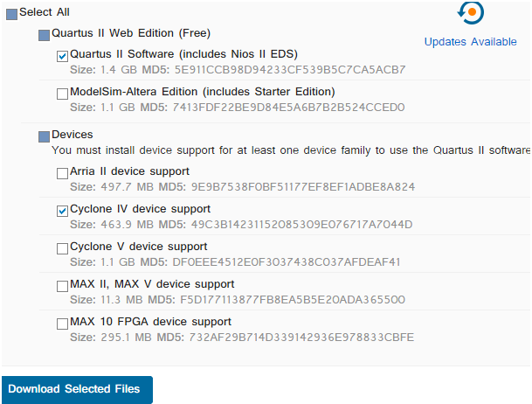Screen dimensions: 532x404
Task: Click the ModelSim-Altera Edition label
Action: click(202, 92)
